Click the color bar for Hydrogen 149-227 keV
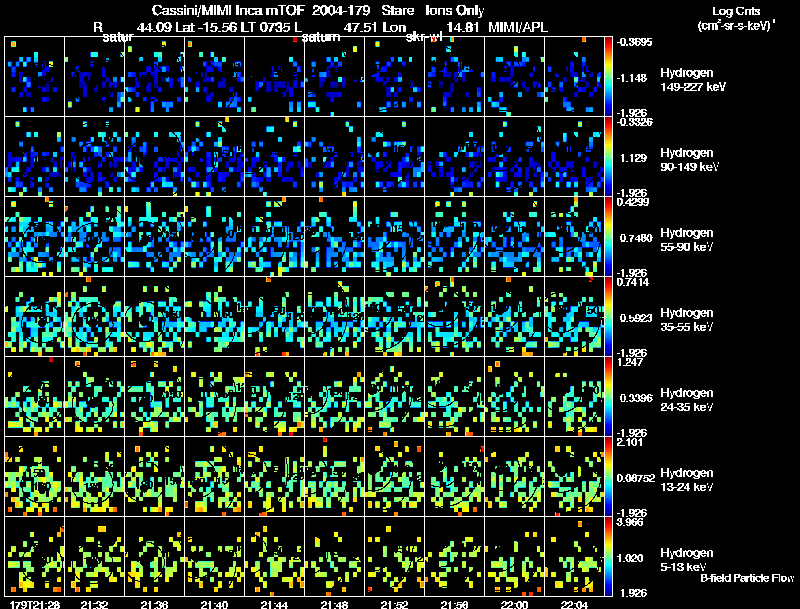 pos(608,77)
